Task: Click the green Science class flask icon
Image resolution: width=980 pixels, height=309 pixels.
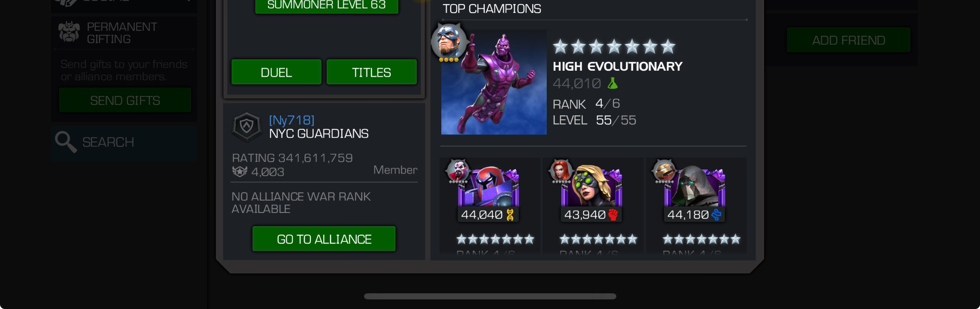Action: [612, 83]
